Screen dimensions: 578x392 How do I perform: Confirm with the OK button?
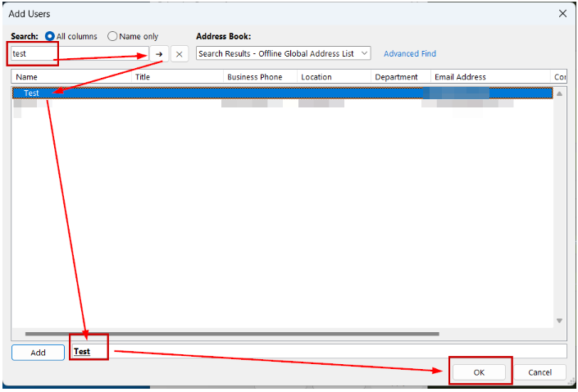(x=479, y=372)
